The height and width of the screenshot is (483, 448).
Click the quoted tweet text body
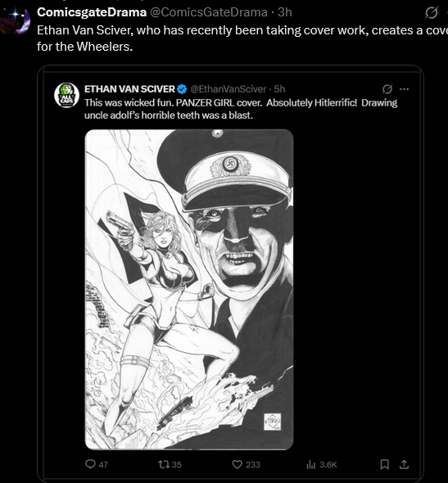241,109
